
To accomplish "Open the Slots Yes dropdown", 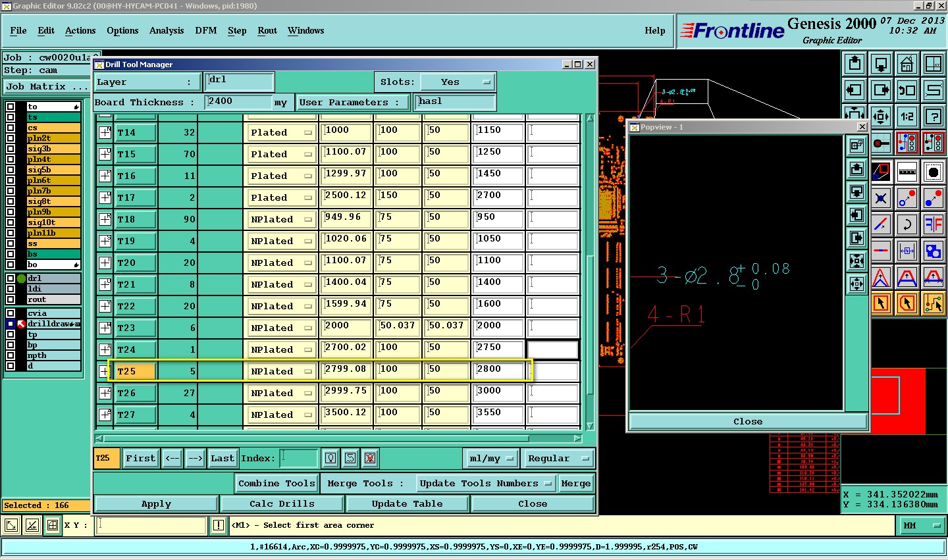I will [x=458, y=82].
